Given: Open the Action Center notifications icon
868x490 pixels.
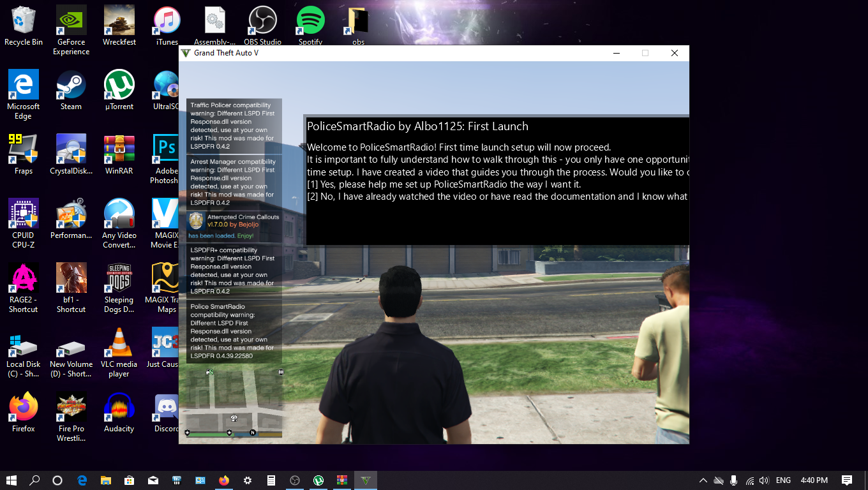Looking at the screenshot, I should point(847,480).
